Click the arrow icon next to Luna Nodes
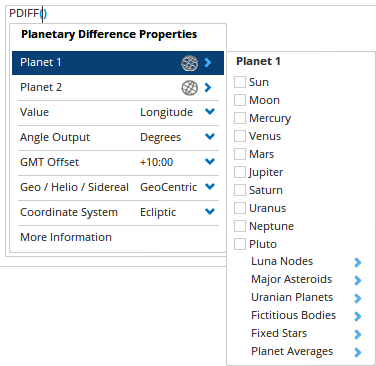376x366 pixels. [x=357, y=262]
